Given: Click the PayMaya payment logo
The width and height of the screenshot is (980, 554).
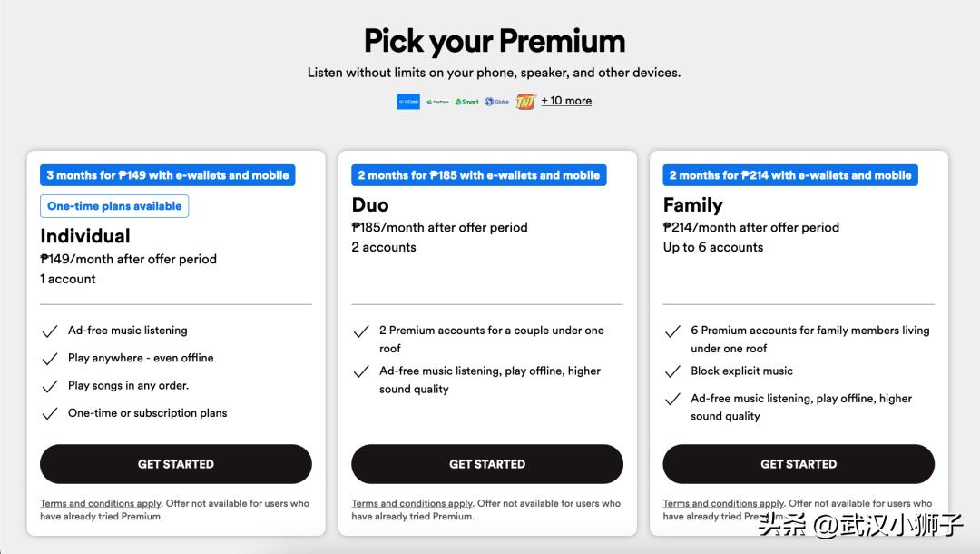Looking at the screenshot, I should 437,102.
